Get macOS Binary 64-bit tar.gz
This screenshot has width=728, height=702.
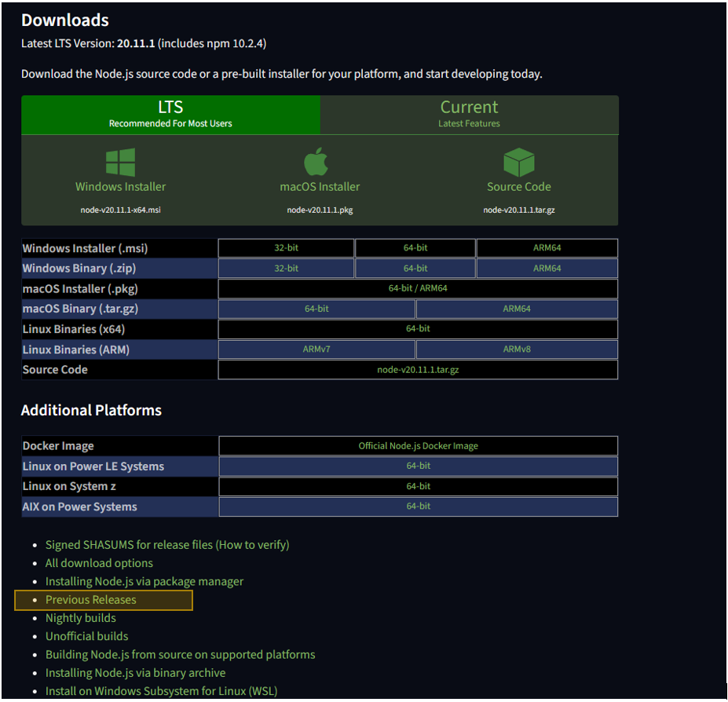pyautogui.click(x=316, y=309)
